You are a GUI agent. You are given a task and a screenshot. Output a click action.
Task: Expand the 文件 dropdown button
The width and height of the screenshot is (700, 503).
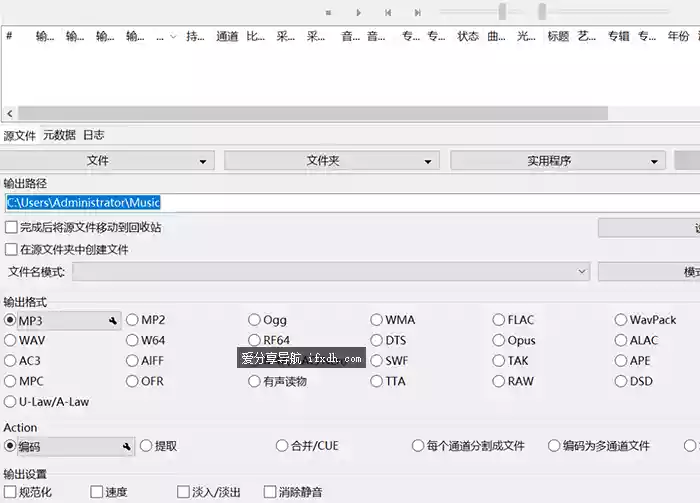pyautogui.click(x=108, y=161)
